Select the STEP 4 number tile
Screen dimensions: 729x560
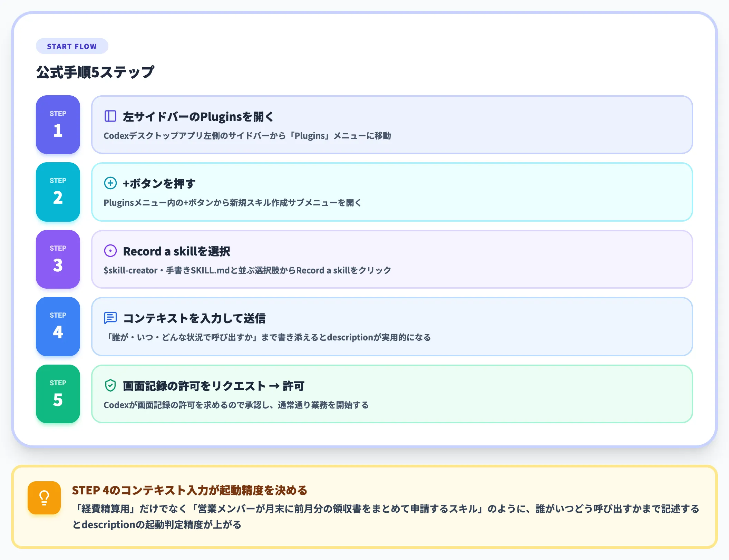pyautogui.click(x=58, y=327)
